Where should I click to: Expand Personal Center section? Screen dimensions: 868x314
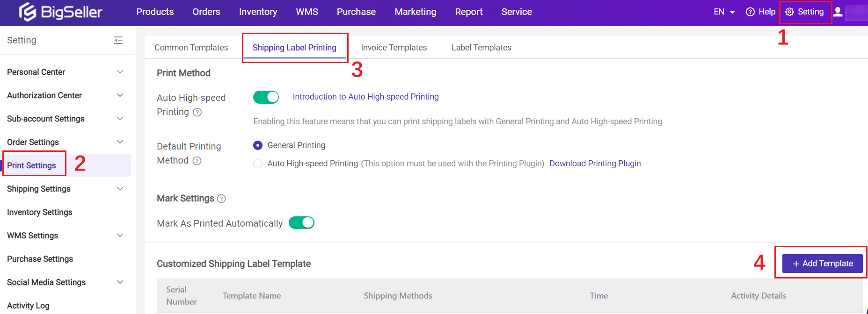(x=120, y=72)
